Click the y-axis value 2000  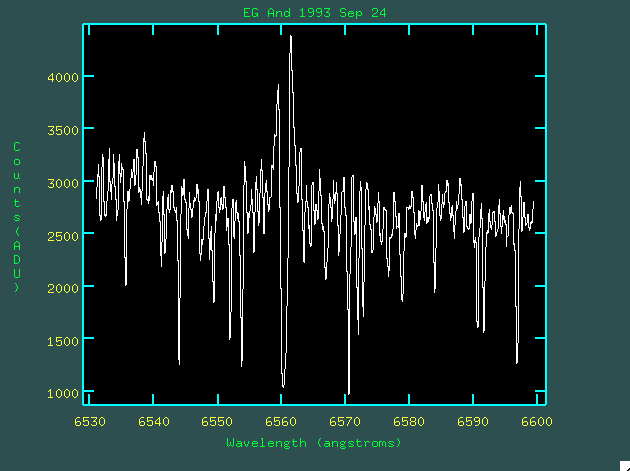(63, 289)
